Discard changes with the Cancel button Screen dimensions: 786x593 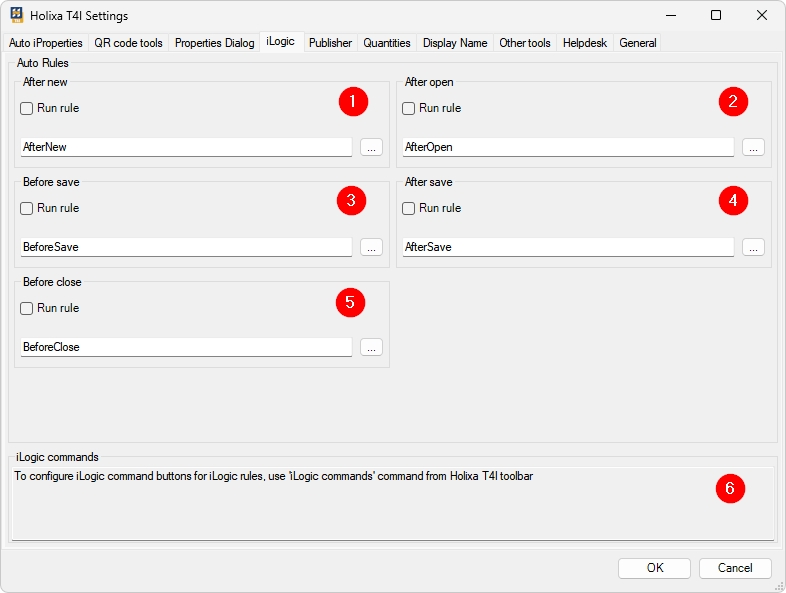[735, 568]
